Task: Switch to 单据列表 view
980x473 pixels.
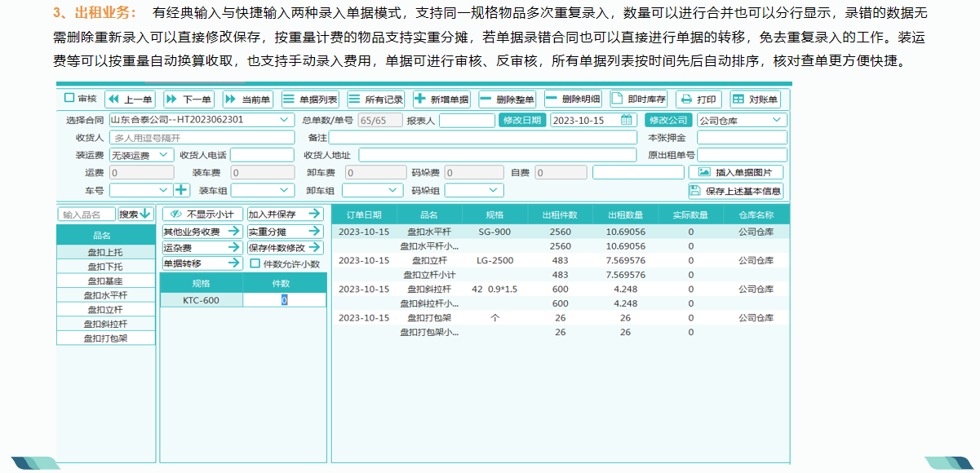Action: pyautogui.click(x=311, y=99)
